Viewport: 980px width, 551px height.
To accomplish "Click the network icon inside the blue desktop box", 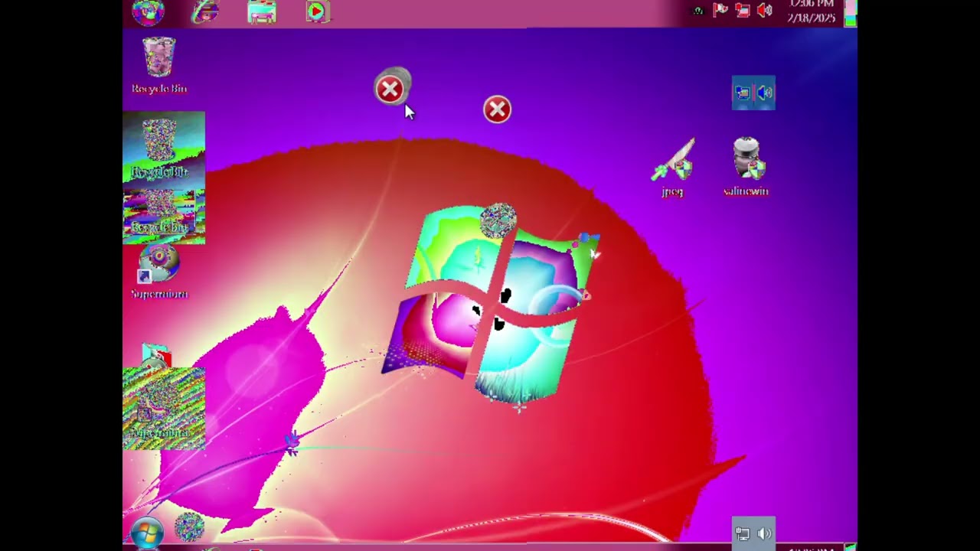I will (x=743, y=93).
